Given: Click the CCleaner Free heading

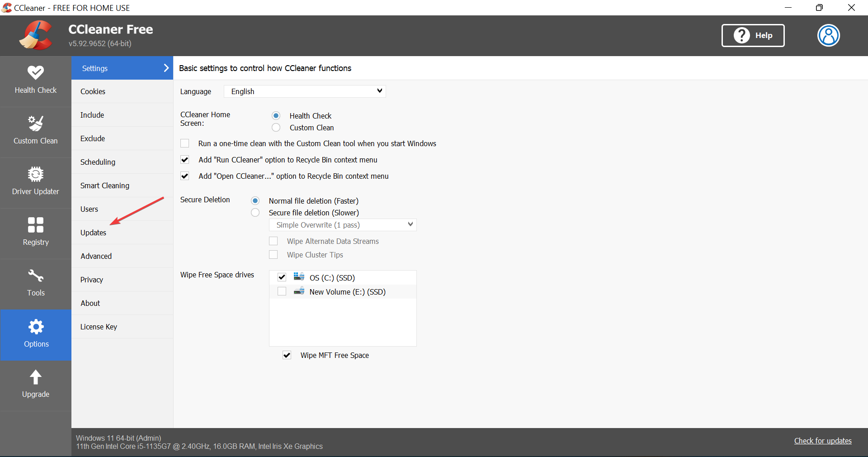Looking at the screenshot, I should [x=111, y=29].
